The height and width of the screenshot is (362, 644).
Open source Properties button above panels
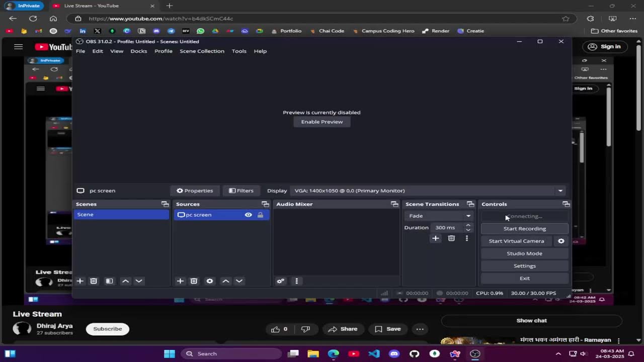195,191
